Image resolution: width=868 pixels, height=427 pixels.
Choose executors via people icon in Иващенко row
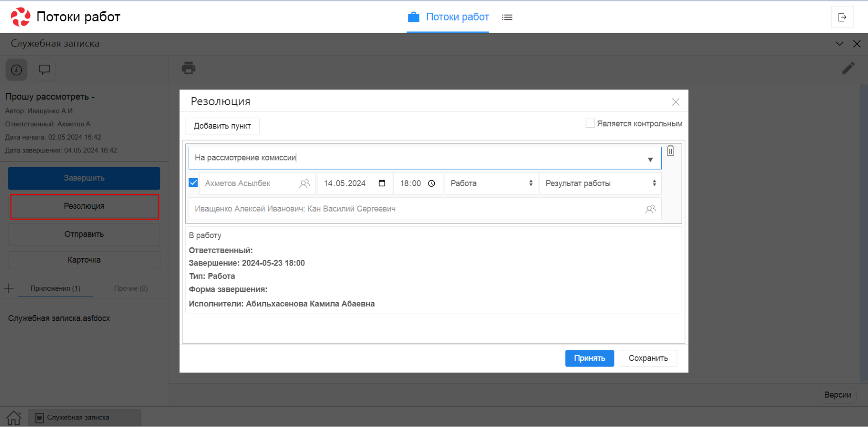tap(651, 209)
